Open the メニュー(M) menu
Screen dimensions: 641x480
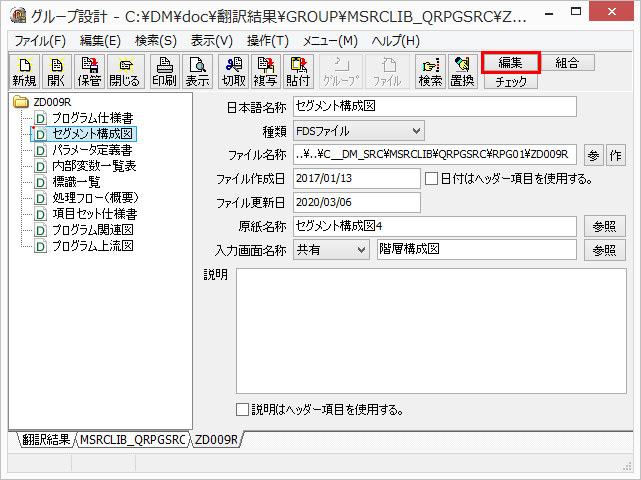(x=330, y=41)
